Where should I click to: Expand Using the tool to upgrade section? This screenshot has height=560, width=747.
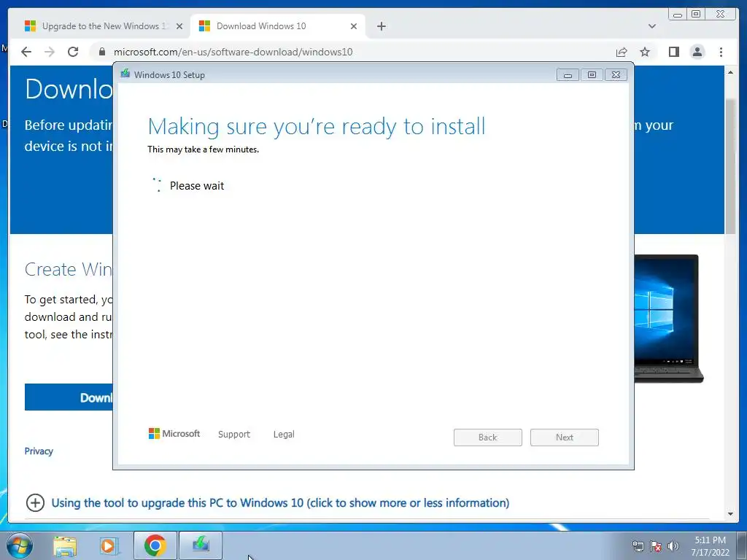tap(280, 503)
